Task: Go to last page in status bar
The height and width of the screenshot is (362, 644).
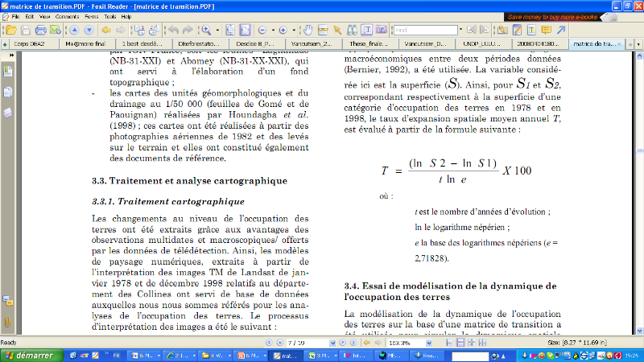Action: (353, 343)
